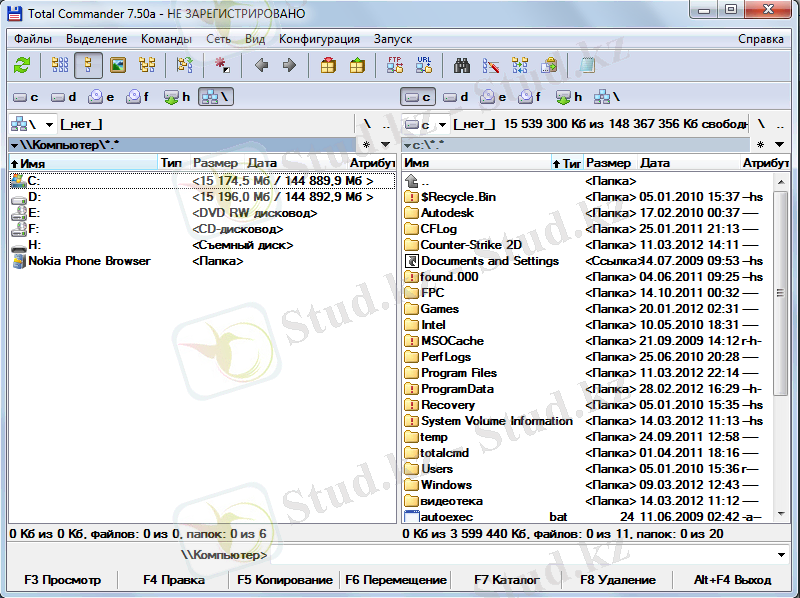Select the Program Files folder

click(x=458, y=373)
